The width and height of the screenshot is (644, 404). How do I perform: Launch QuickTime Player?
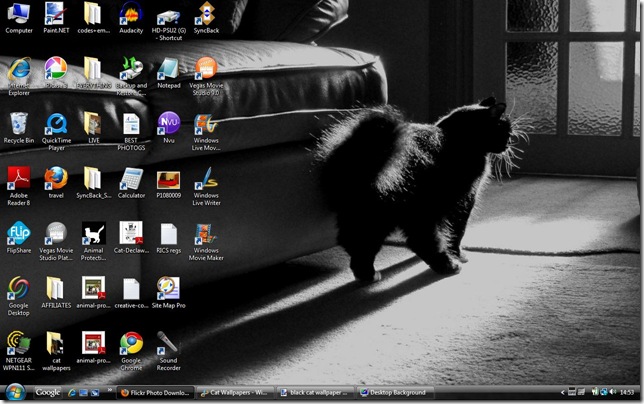tap(56, 124)
